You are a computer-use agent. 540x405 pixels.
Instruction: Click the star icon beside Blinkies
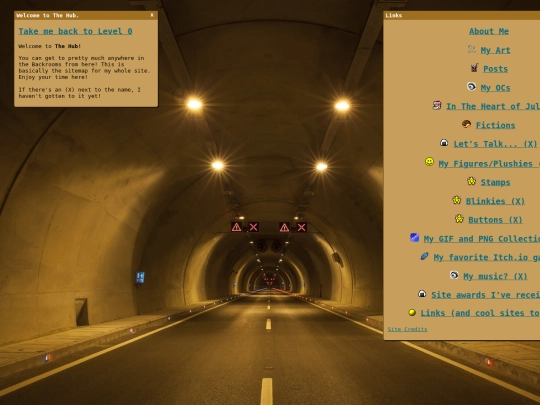(x=456, y=200)
